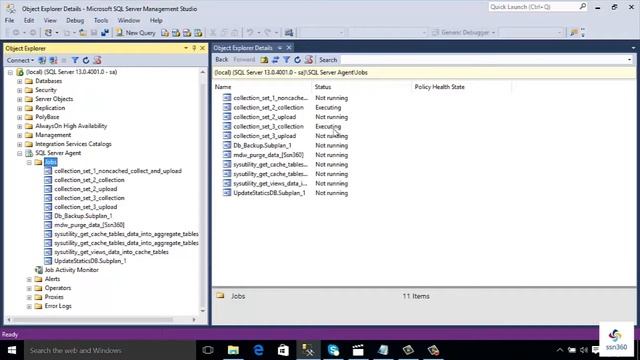
Task: Open the Task View taskbar button
Action: pos(208,350)
